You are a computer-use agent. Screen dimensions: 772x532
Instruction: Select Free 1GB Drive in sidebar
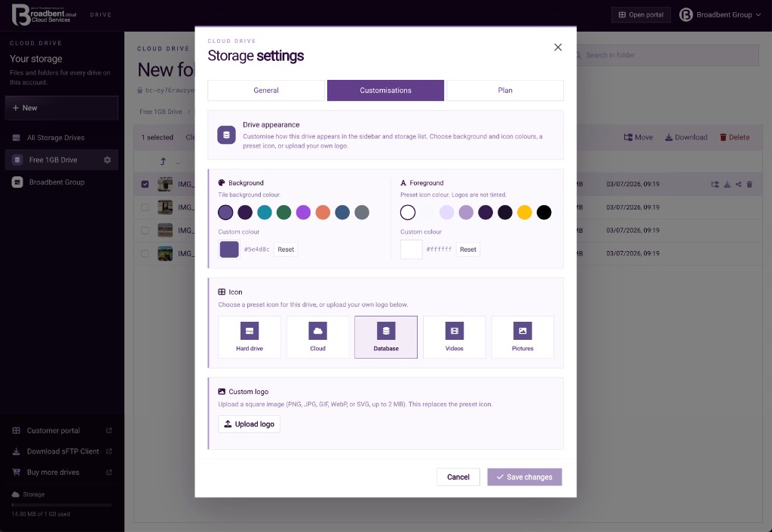(x=54, y=160)
